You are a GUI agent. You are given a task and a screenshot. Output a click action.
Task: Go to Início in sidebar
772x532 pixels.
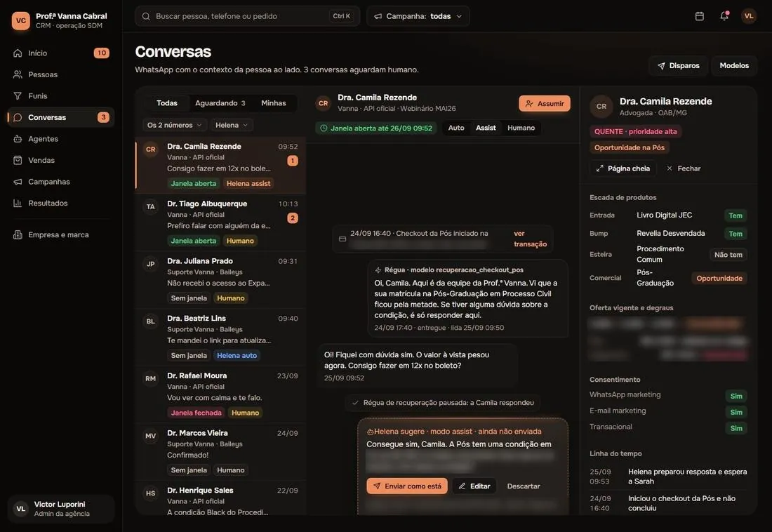coord(61,53)
